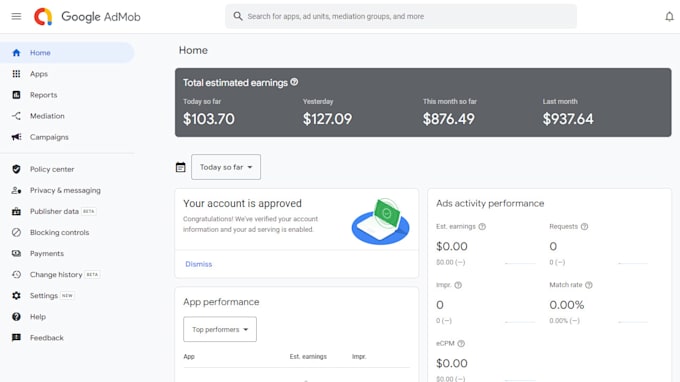Open Payments page

pos(67,254)
